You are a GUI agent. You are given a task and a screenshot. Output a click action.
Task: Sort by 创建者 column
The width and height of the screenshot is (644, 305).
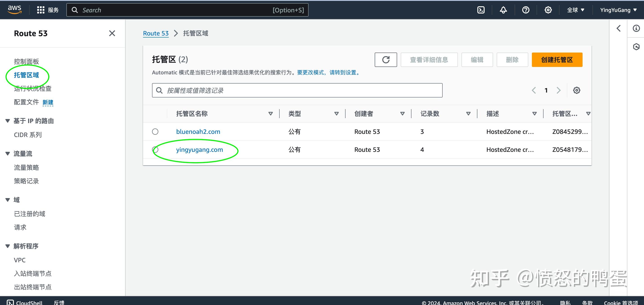click(402, 114)
